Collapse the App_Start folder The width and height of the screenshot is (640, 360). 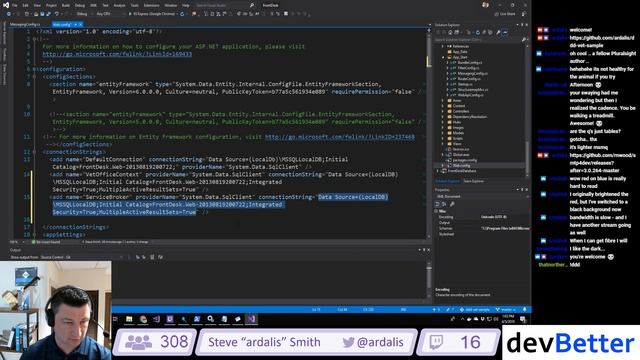pos(443,57)
